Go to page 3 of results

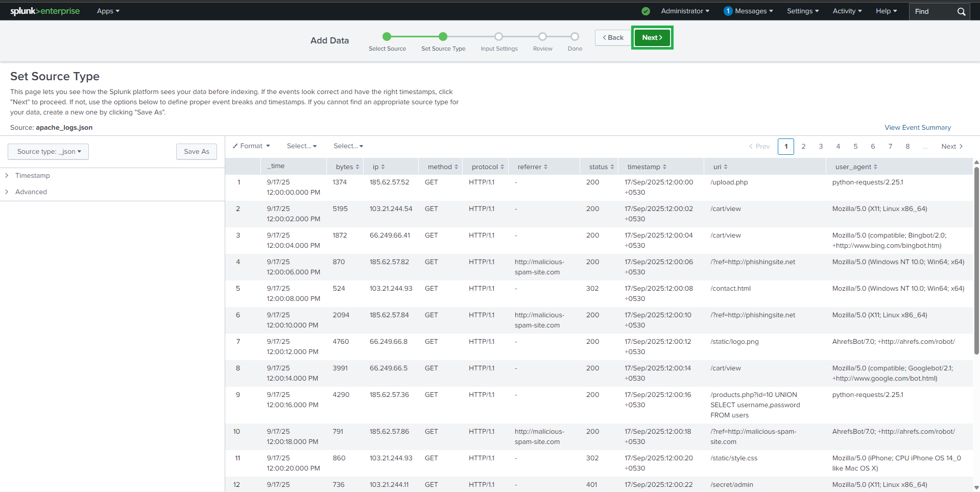pos(821,147)
